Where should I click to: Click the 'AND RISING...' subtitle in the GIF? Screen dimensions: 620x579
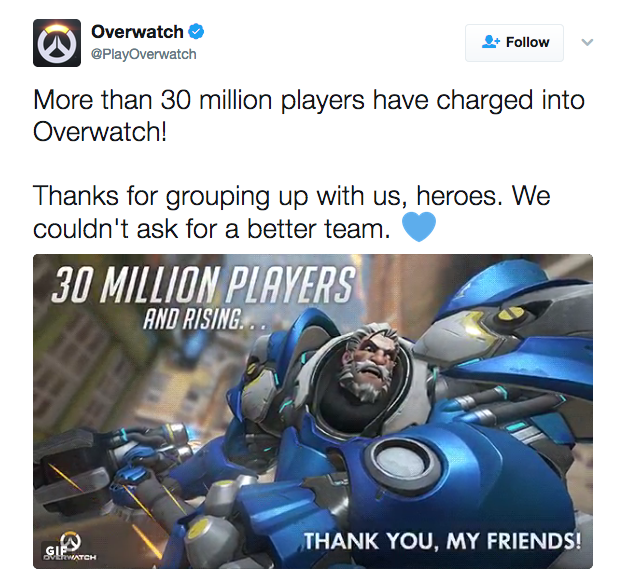(205, 319)
